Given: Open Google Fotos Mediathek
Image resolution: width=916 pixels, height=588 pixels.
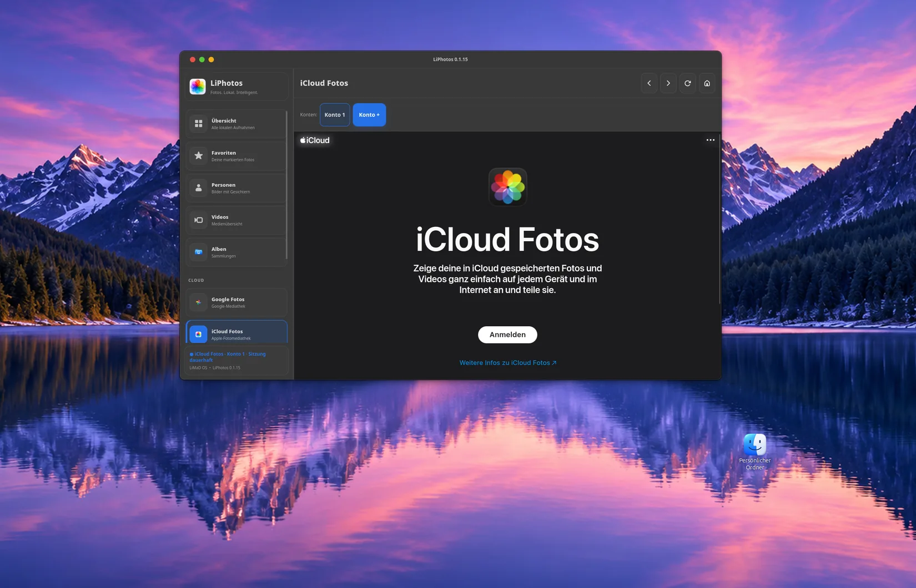Looking at the screenshot, I should [x=236, y=302].
